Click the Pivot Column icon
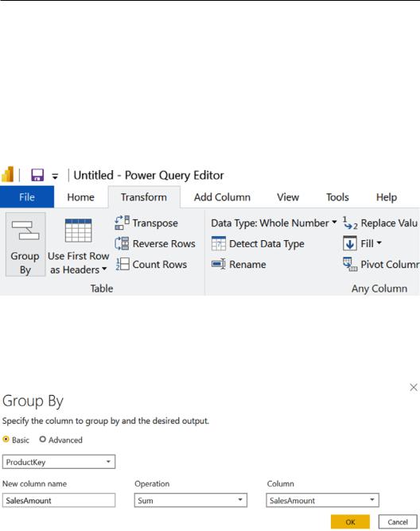This screenshot has height=531, width=420. click(x=350, y=264)
